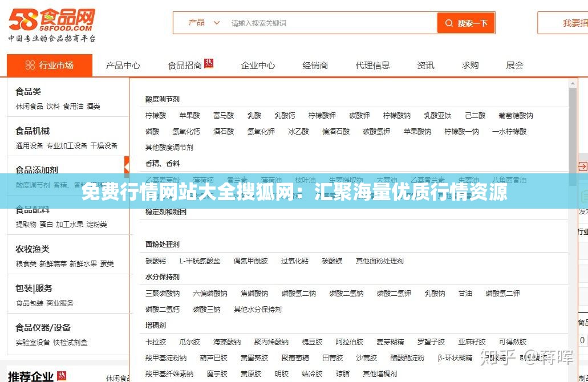This screenshot has height=382, width=588.
Task: Open the 苹果酸 link
Action: point(190,116)
